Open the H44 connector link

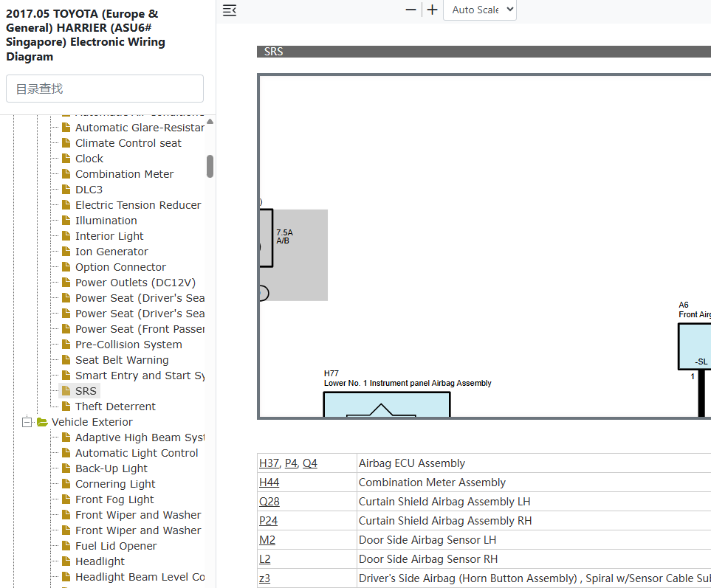pos(269,482)
